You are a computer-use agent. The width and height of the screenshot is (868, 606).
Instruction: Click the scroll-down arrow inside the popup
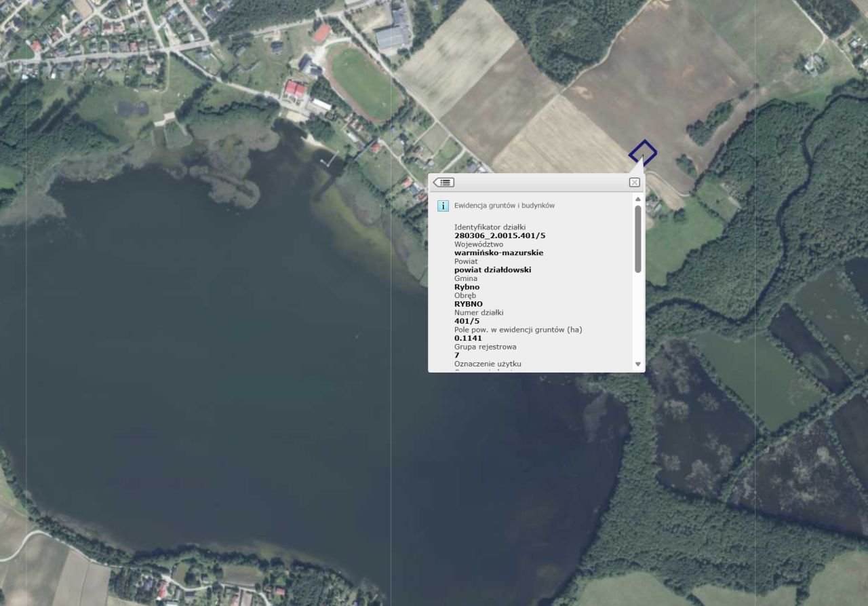637,364
